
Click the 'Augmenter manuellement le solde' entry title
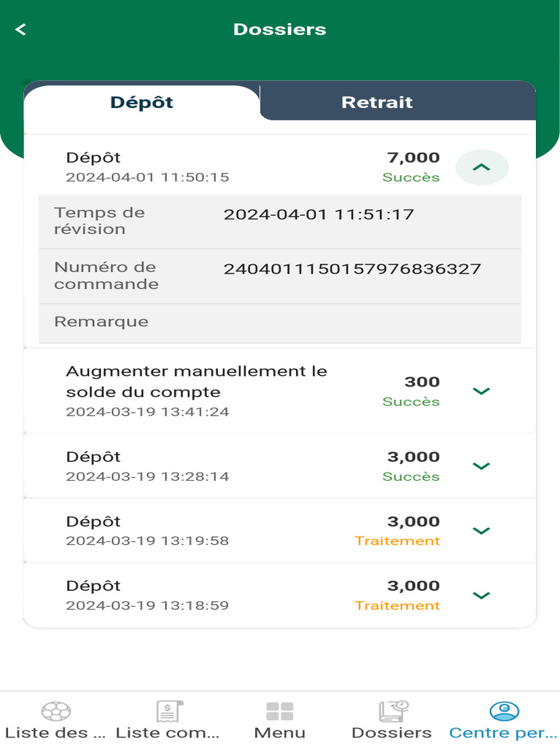196,381
